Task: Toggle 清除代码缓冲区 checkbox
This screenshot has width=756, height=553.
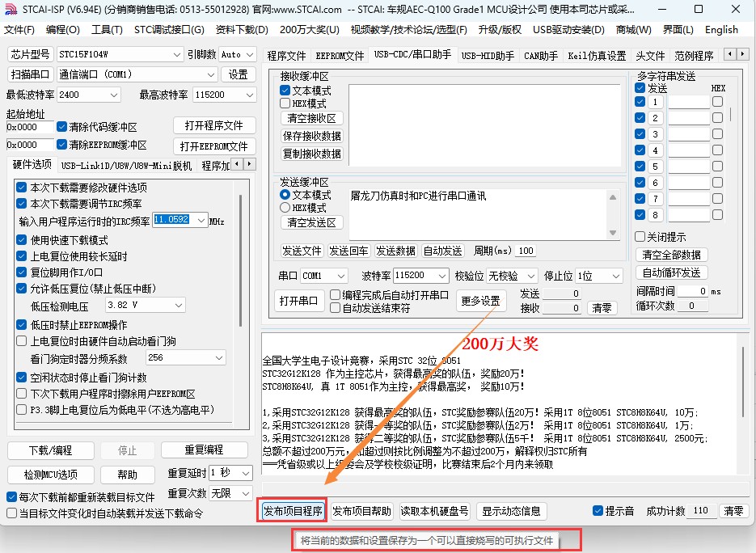Action: [61, 127]
